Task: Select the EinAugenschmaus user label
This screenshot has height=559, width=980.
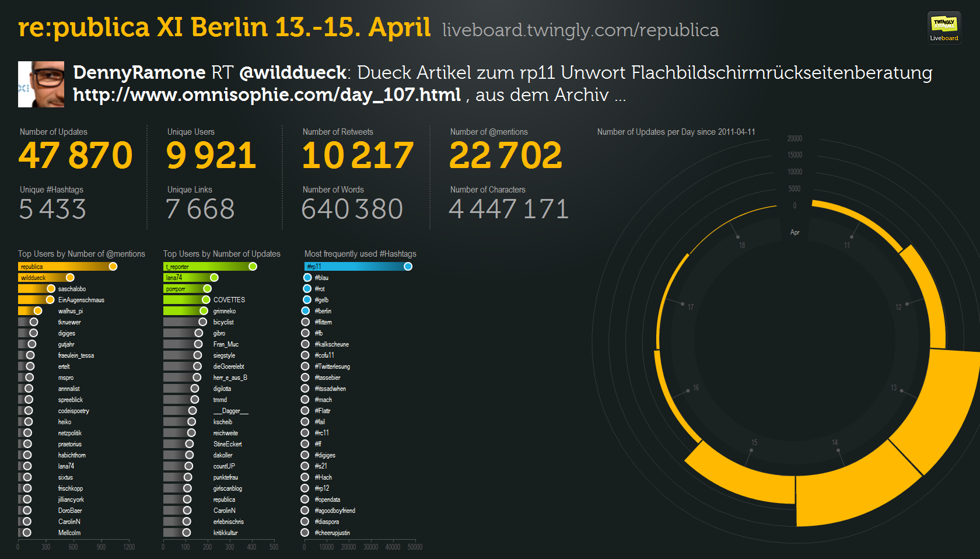Action: coord(81,300)
